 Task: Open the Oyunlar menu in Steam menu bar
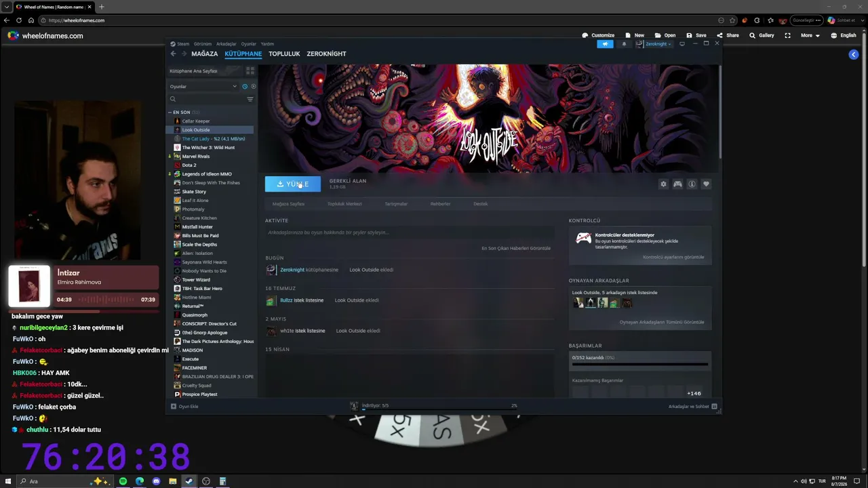(249, 44)
